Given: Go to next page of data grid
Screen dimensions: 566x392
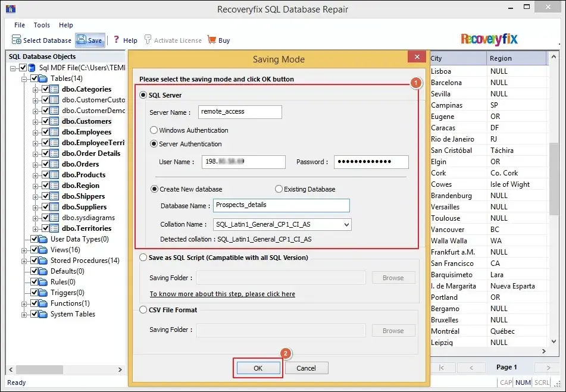Looking at the screenshot, I should 548,368.
